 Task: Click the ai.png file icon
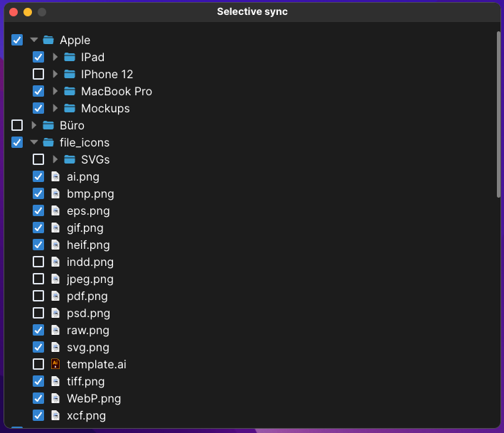click(55, 176)
